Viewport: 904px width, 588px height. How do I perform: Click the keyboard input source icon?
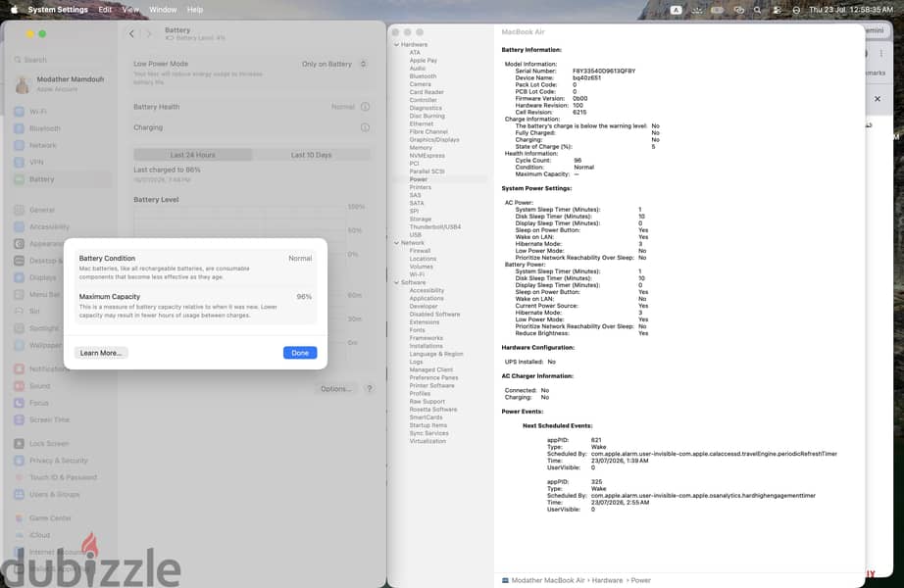[677, 10]
